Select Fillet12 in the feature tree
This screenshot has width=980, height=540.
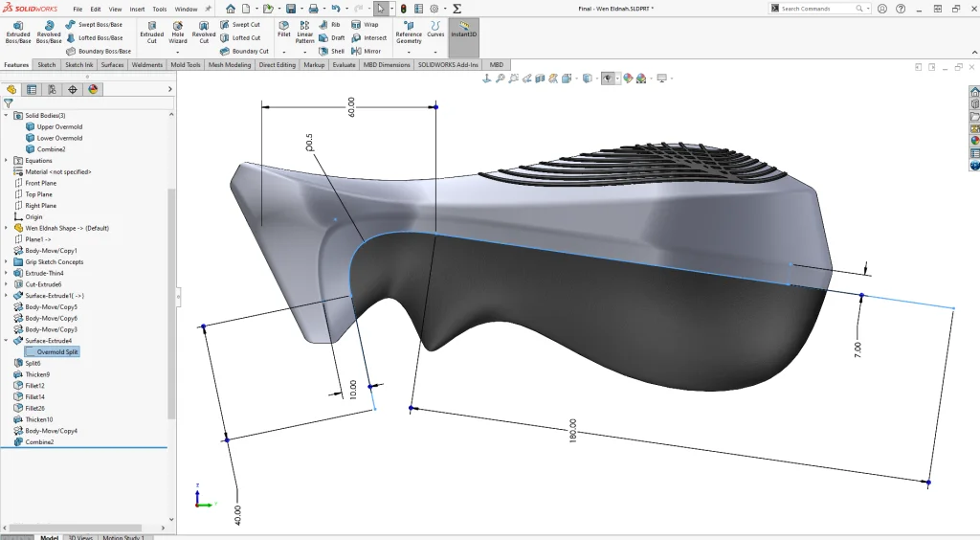34,386
